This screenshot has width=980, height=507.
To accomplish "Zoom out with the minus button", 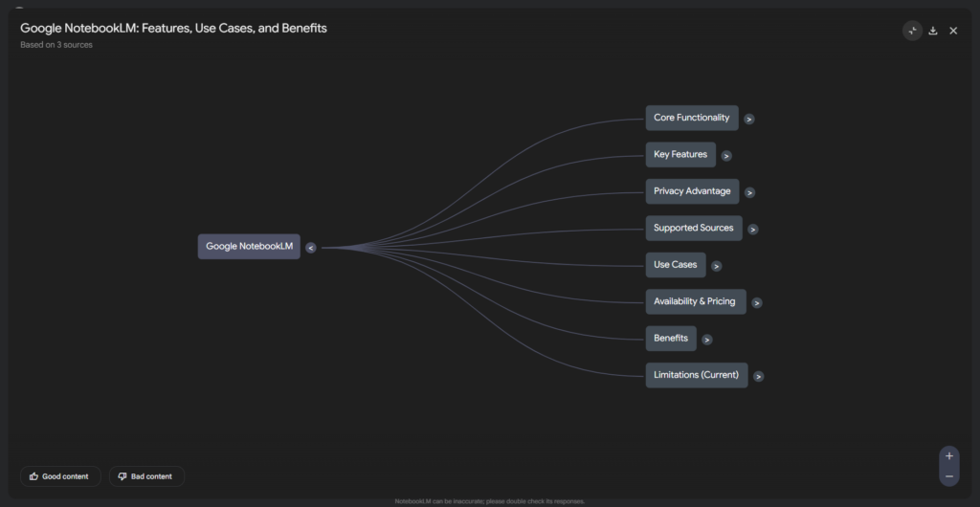I will (x=948, y=476).
